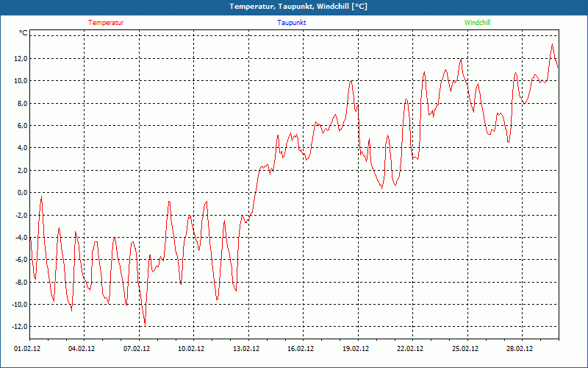Click the blue Taupunkt legend label

click(291, 23)
